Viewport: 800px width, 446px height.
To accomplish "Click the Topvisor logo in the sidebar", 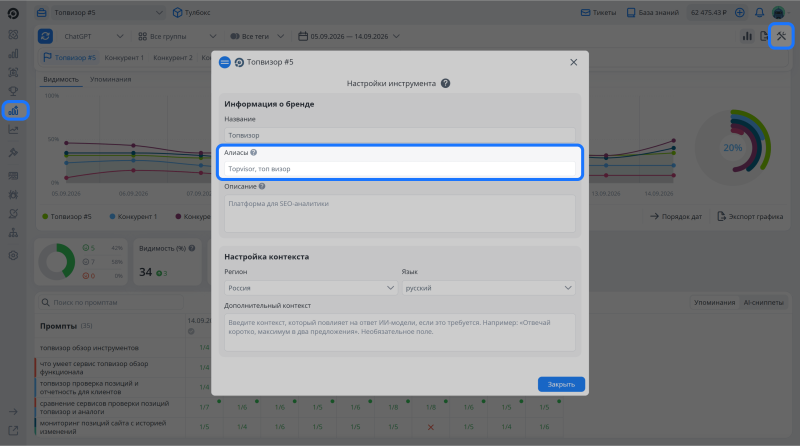I will (x=13, y=13).
